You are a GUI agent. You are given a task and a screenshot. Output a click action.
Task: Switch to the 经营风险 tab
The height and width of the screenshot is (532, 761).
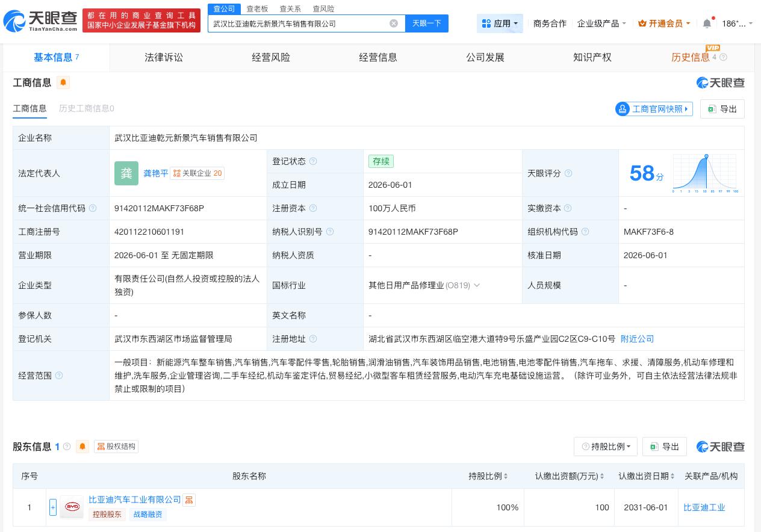tap(271, 57)
